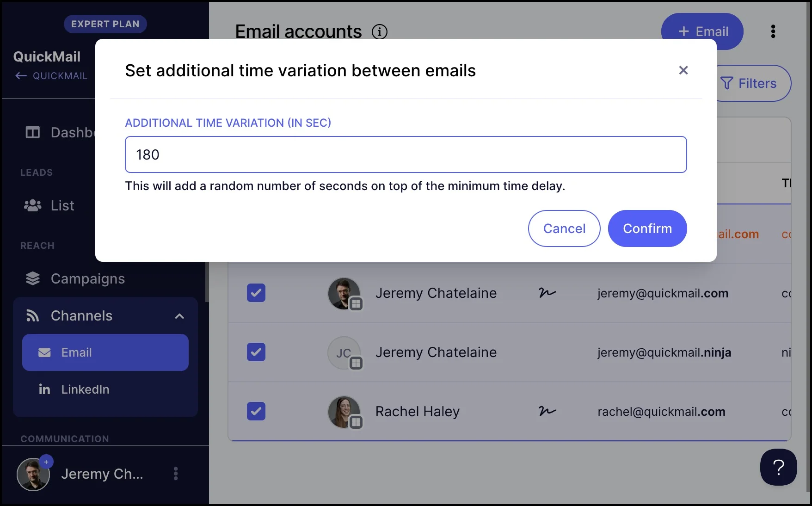Click the List people icon

(x=32, y=206)
